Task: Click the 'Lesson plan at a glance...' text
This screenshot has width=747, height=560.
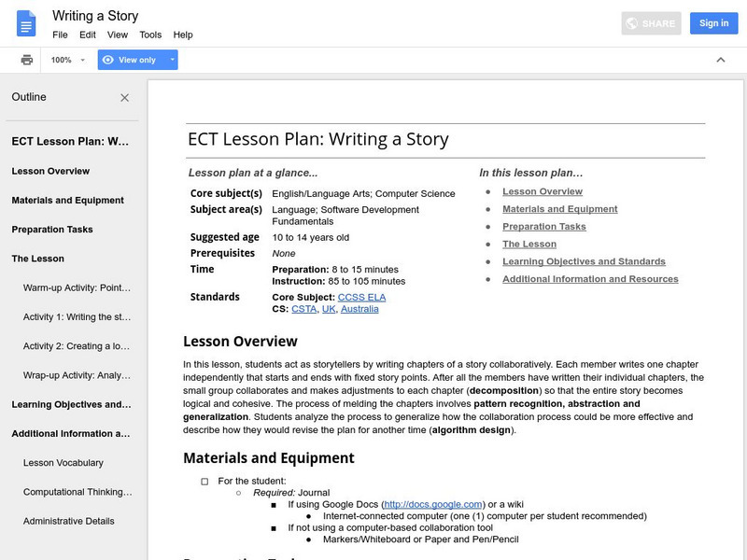Action: point(253,173)
